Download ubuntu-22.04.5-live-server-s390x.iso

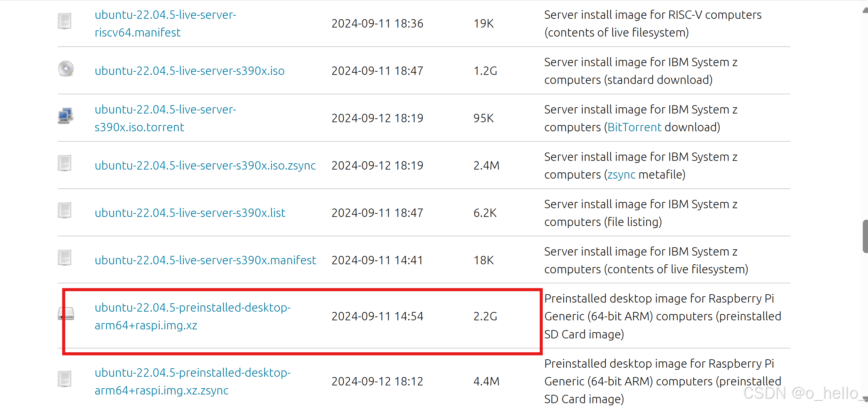[x=189, y=70]
